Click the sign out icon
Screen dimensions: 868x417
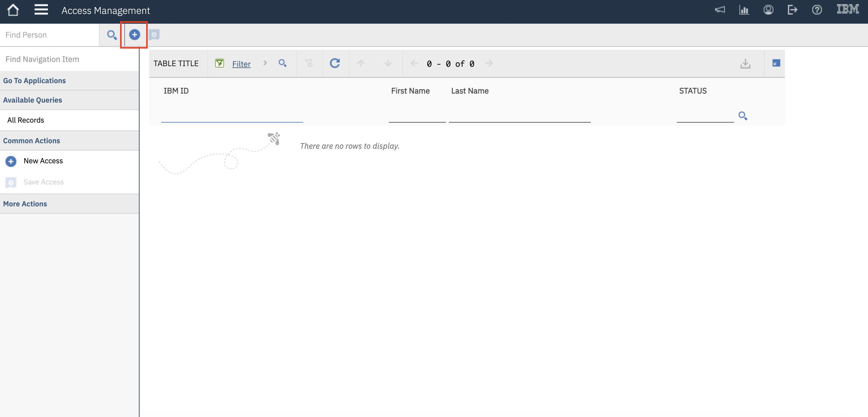[x=793, y=10]
